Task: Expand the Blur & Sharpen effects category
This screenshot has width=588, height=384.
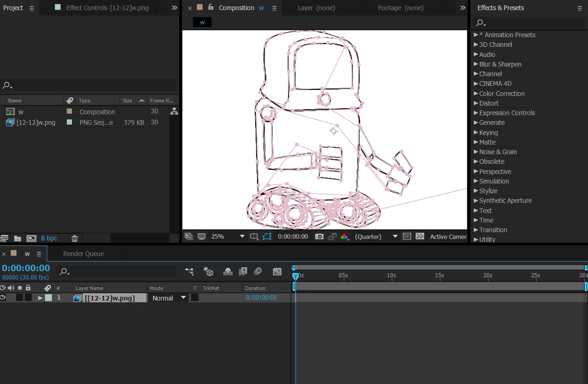Action: [x=476, y=64]
